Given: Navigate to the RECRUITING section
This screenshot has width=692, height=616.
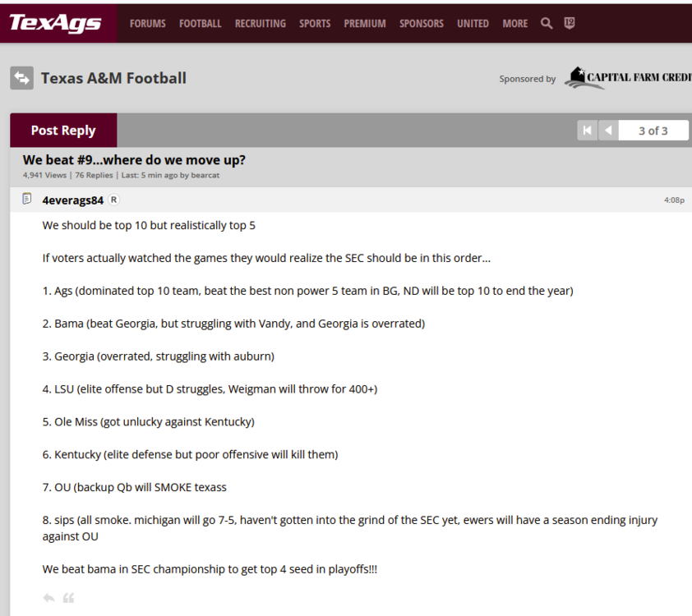Looking at the screenshot, I should (x=260, y=24).
